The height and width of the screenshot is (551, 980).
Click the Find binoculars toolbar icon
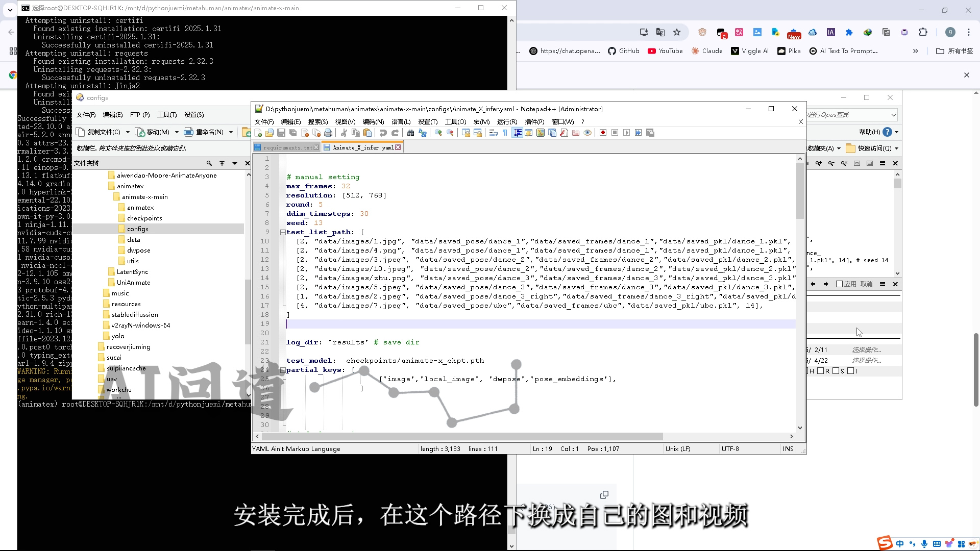point(410,133)
